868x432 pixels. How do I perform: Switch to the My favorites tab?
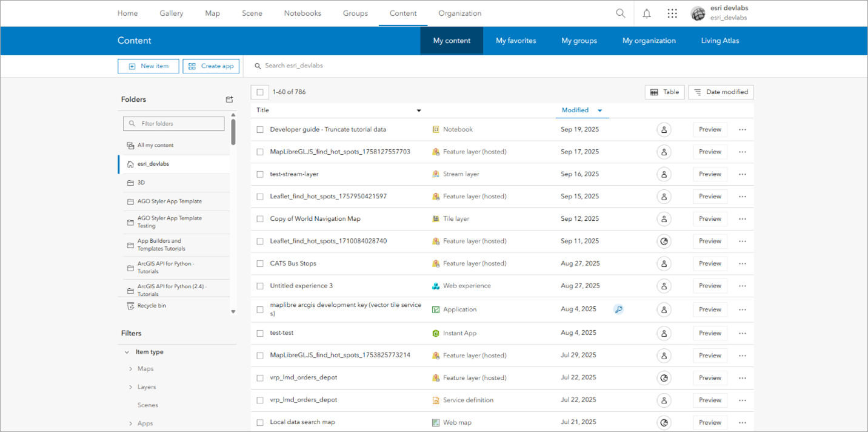coord(515,41)
